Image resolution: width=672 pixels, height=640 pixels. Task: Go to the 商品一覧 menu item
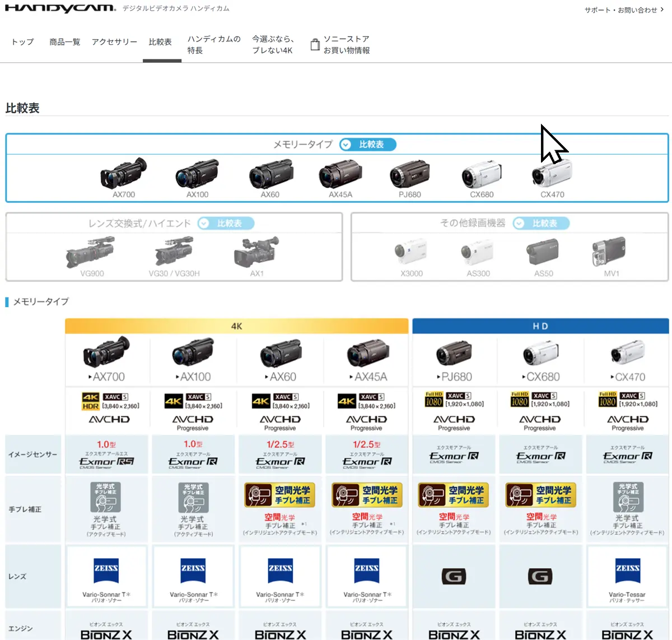[x=65, y=42]
